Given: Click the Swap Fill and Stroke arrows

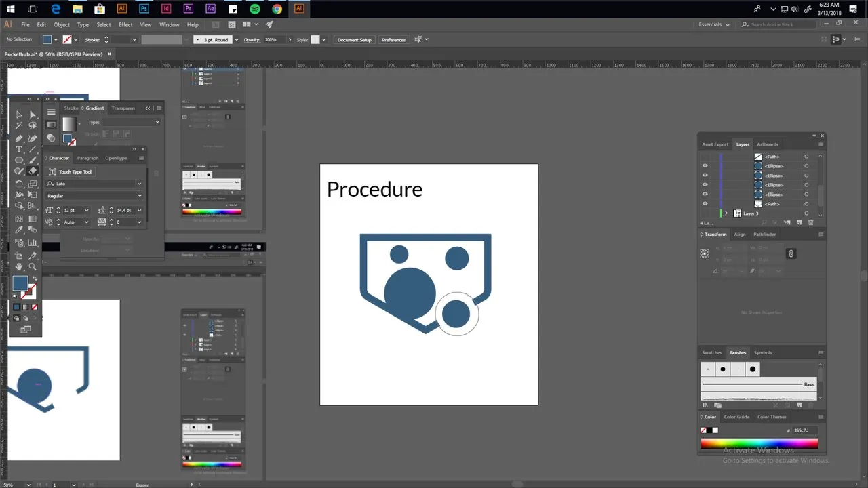Looking at the screenshot, I should [35, 279].
